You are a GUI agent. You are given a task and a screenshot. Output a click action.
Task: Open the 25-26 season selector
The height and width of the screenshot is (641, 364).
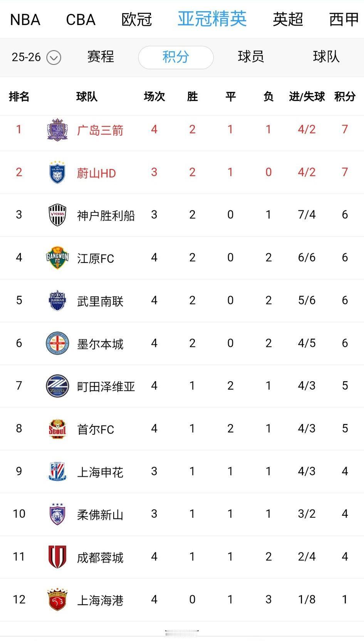(36, 57)
